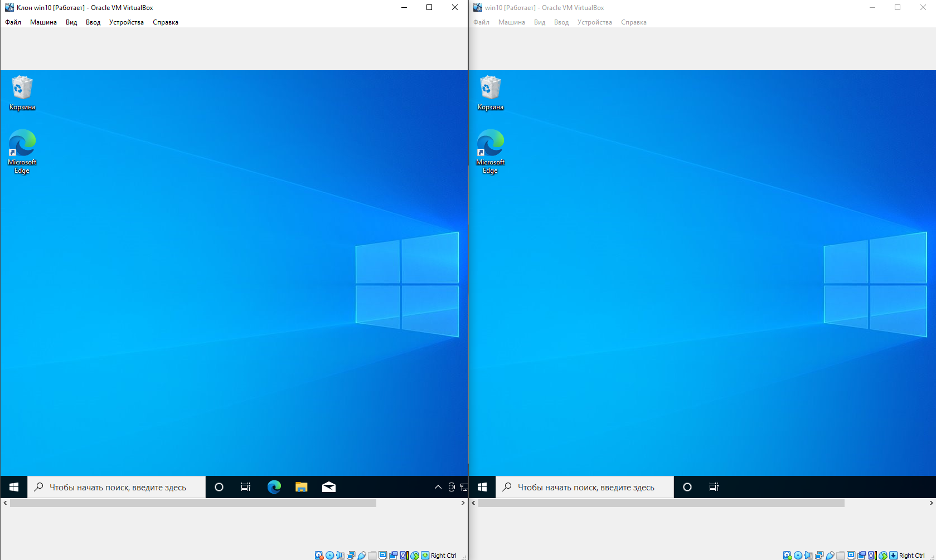Click search box in right win10 taskbar
The width and height of the screenshot is (936, 560).
585,487
